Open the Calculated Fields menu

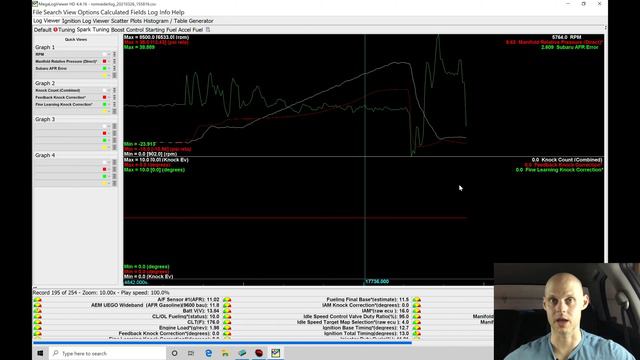[123, 12]
